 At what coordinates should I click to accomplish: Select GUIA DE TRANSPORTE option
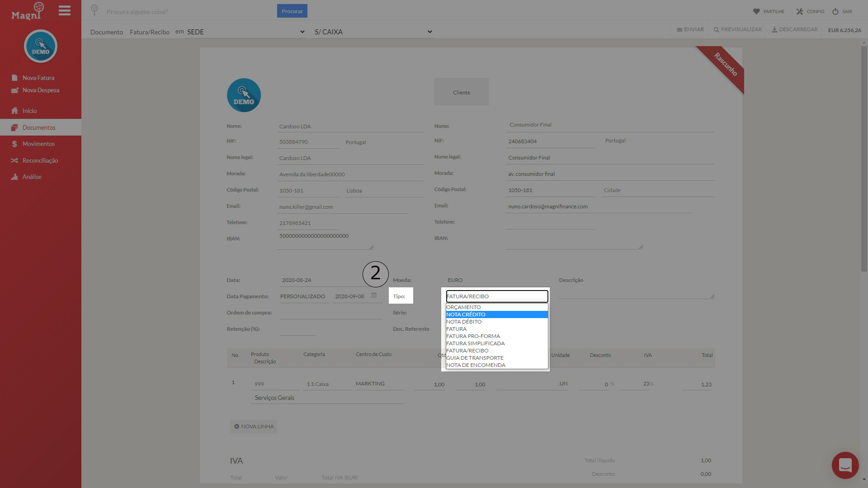click(497, 358)
